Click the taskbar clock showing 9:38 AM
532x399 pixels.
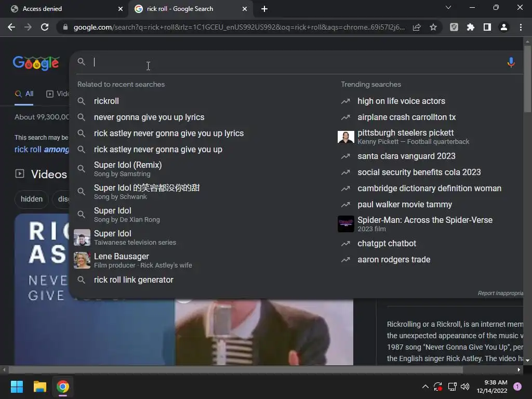click(x=492, y=387)
